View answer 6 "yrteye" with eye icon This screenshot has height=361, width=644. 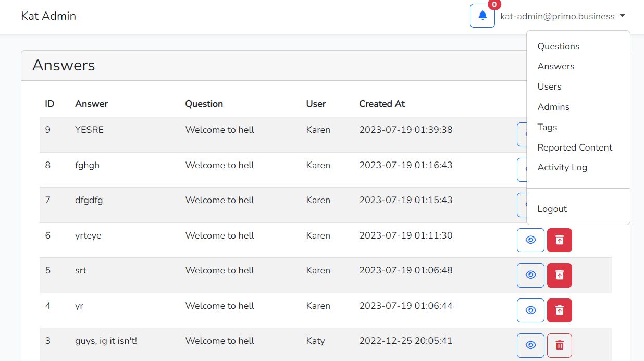(x=530, y=240)
